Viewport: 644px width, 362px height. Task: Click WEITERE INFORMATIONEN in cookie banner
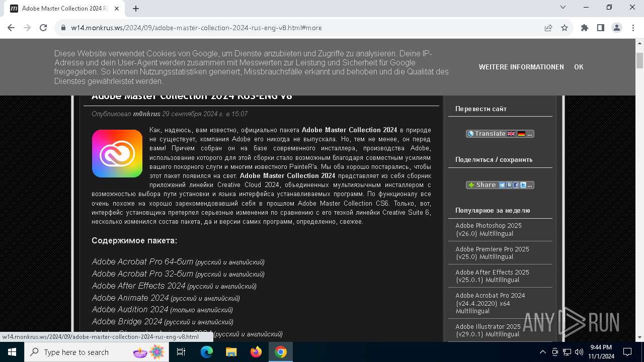[x=521, y=67]
